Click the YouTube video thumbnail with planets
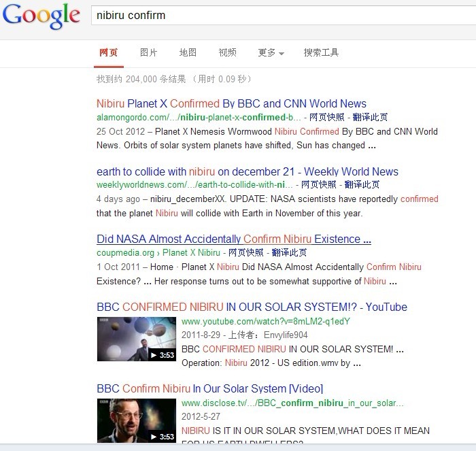 coord(137,339)
